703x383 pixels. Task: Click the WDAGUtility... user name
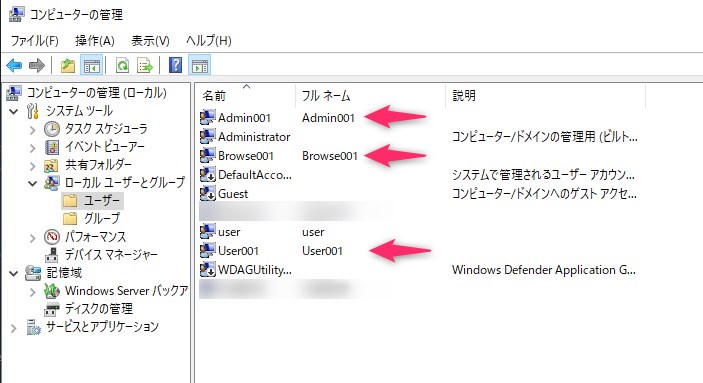(x=255, y=270)
